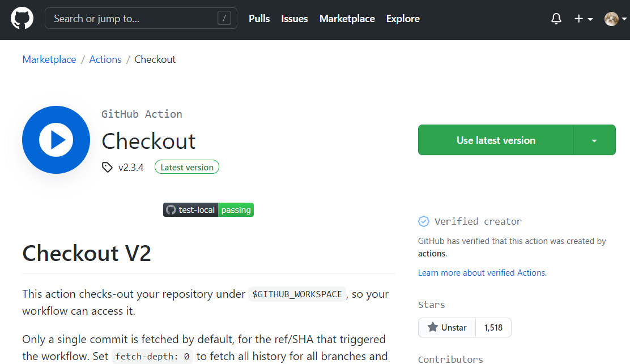Click the search or jump to field
This screenshot has height=364, width=630.
pyautogui.click(x=141, y=18)
